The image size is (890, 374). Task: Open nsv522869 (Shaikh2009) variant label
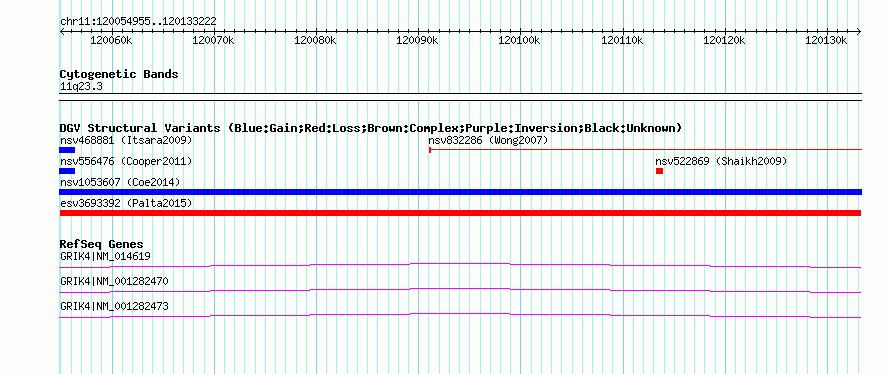[x=721, y=162]
